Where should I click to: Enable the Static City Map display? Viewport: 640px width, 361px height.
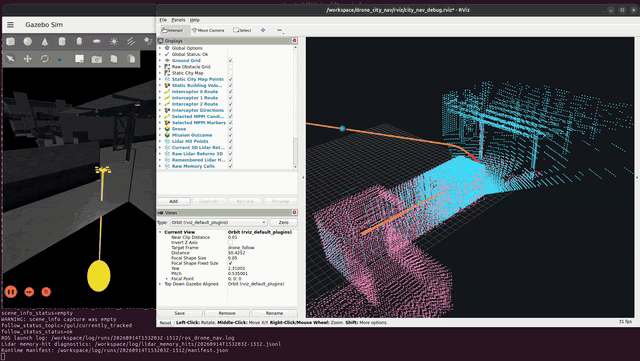tap(231, 73)
